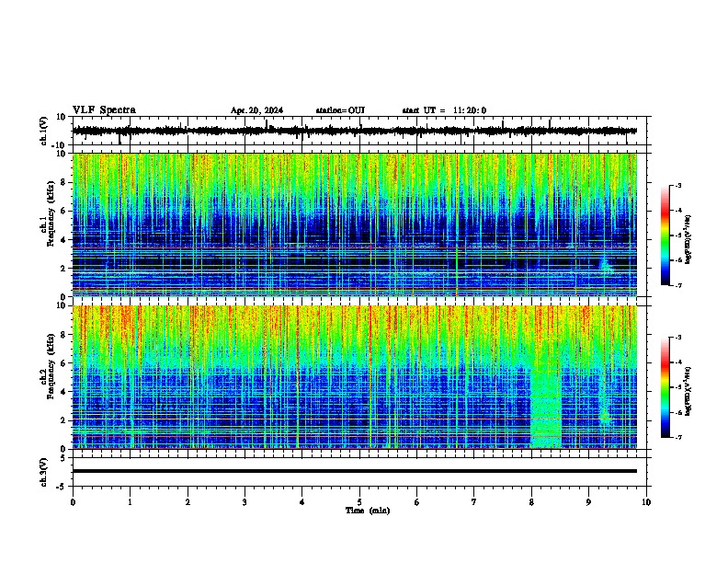Viewport: 728px width, 563px height.
Task: Click time axis tick label "8"
Action: pyautogui.click(x=531, y=502)
